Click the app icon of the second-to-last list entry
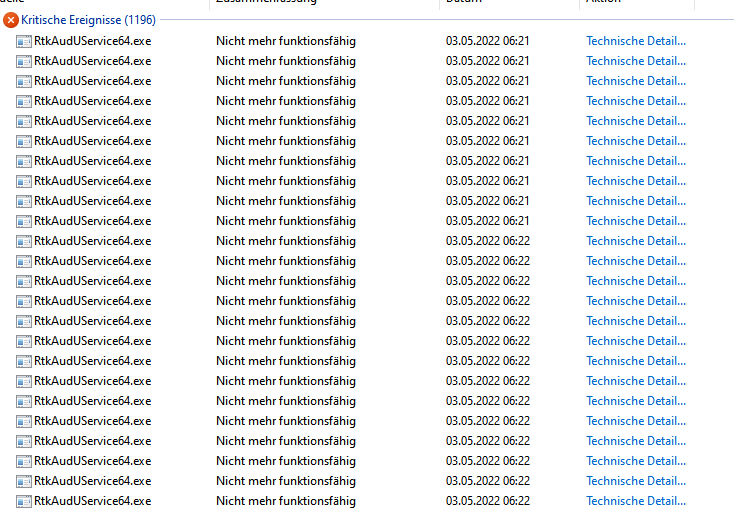The image size is (734, 514). tap(24, 482)
